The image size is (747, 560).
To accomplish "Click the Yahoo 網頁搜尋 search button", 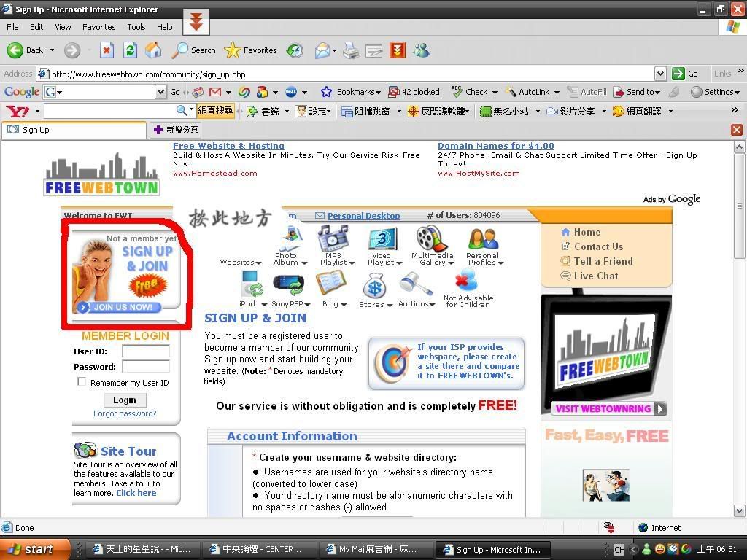I will 215,112.
